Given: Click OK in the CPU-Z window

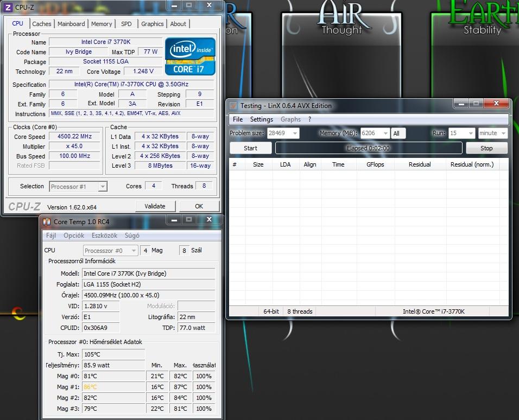Looking at the screenshot, I should pyautogui.click(x=199, y=206).
